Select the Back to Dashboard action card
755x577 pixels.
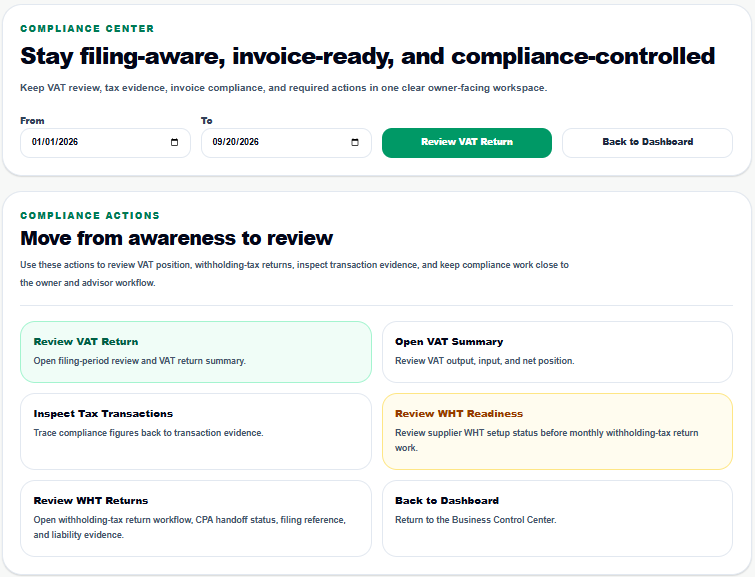[x=557, y=518]
